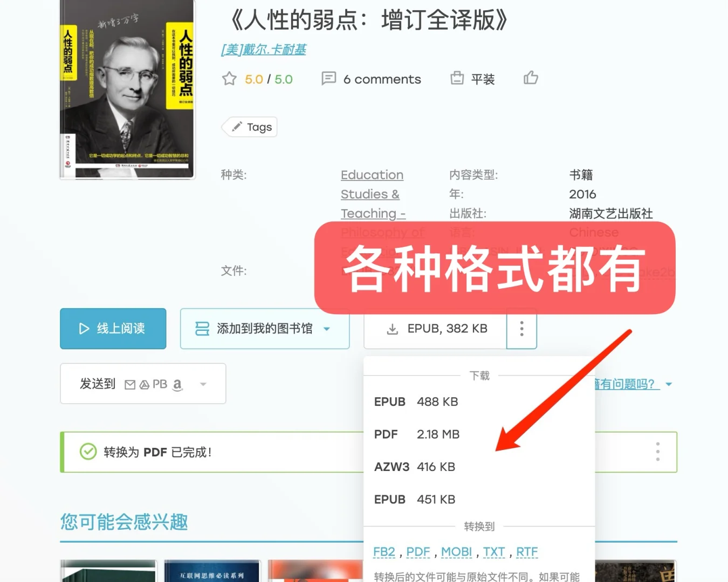Convert to MOBI format
The height and width of the screenshot is (582, 728).
coord(456,552)
